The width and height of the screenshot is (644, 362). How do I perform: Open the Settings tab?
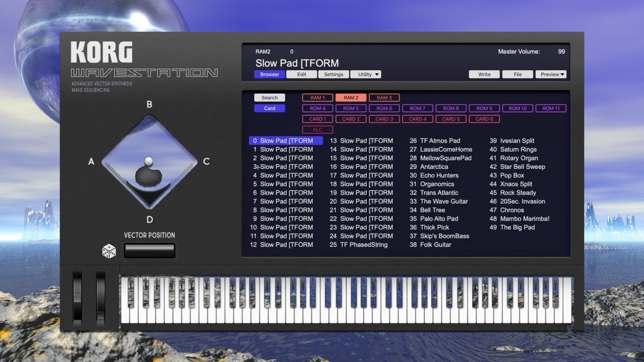click(334, 74)
